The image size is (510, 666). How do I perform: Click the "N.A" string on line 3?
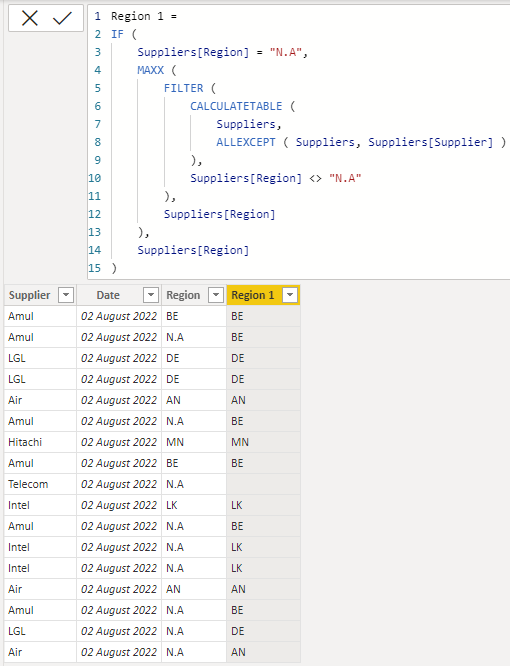pos(286,52)
